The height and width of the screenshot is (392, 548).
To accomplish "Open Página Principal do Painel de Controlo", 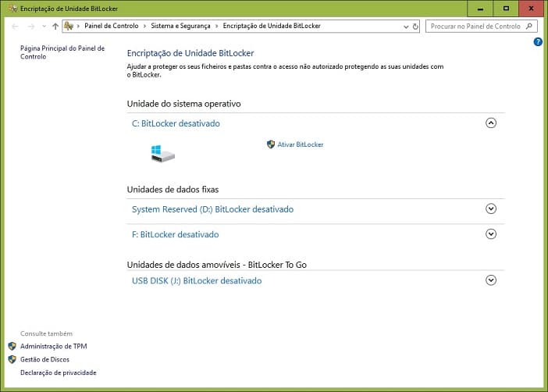I will pos(62,52).
